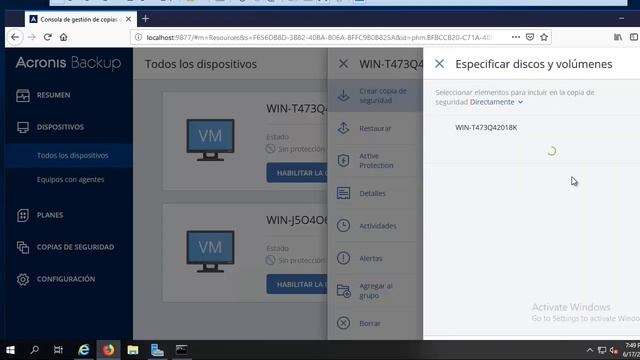The image size is (640, 360).
Task: Click the Actividades clock icon
Action: tap(343, 226)
